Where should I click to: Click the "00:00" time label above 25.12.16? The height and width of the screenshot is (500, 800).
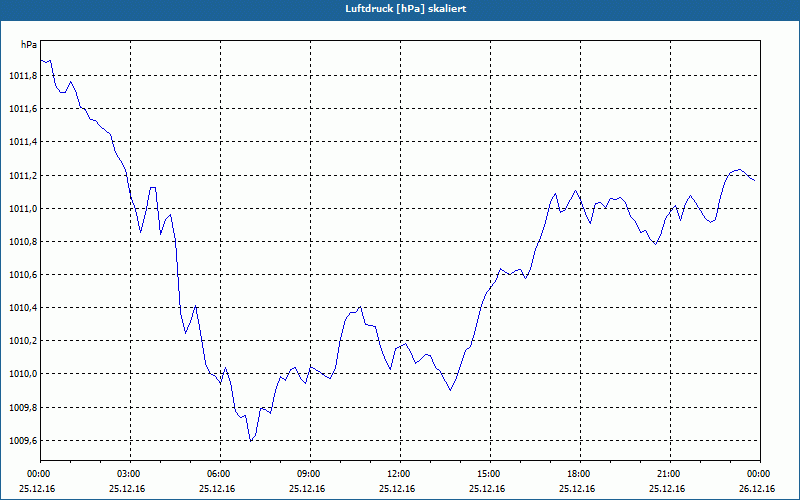pos(37,474)
